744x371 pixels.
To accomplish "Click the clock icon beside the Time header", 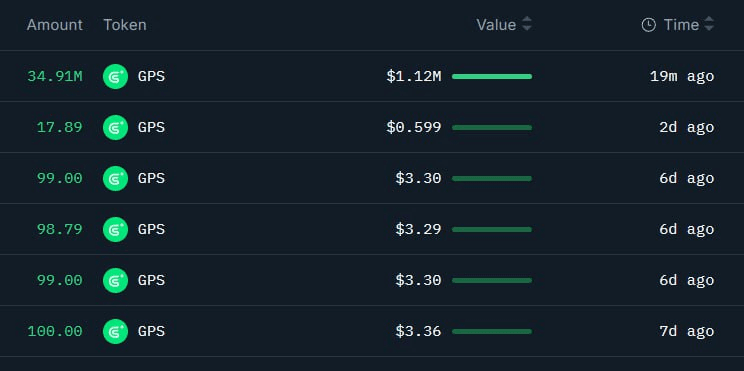I will [649, 25].
